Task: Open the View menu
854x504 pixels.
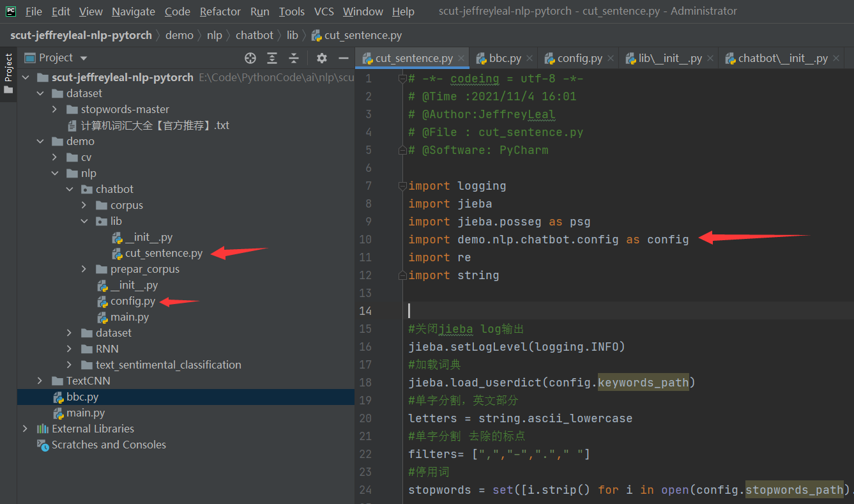Action: 91,11
